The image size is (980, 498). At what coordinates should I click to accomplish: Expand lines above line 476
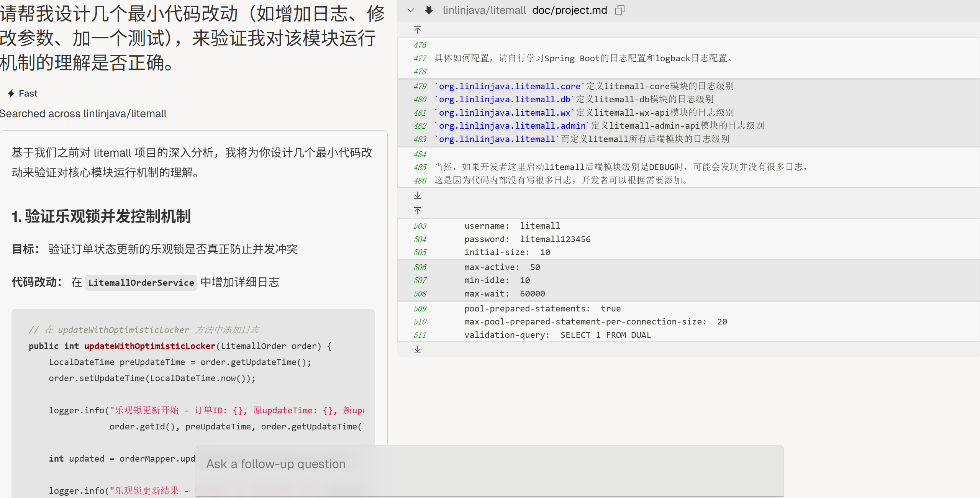[x=418, y=30]
